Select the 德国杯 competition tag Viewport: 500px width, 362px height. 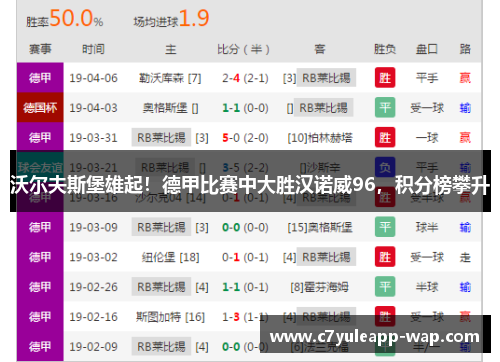tap(40, 108)
